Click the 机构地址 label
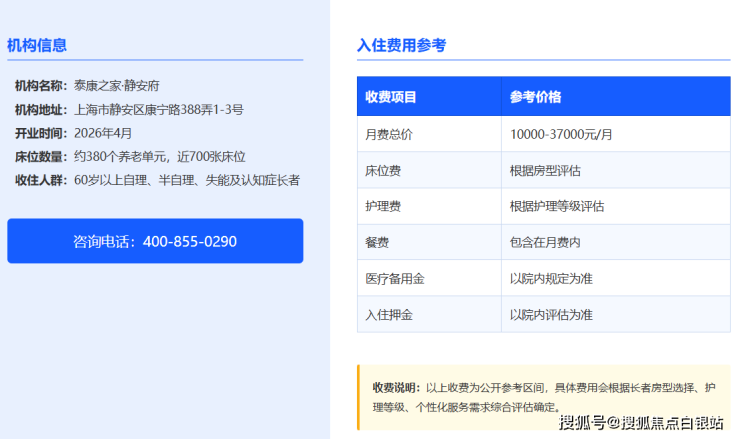 click(41, 110)
